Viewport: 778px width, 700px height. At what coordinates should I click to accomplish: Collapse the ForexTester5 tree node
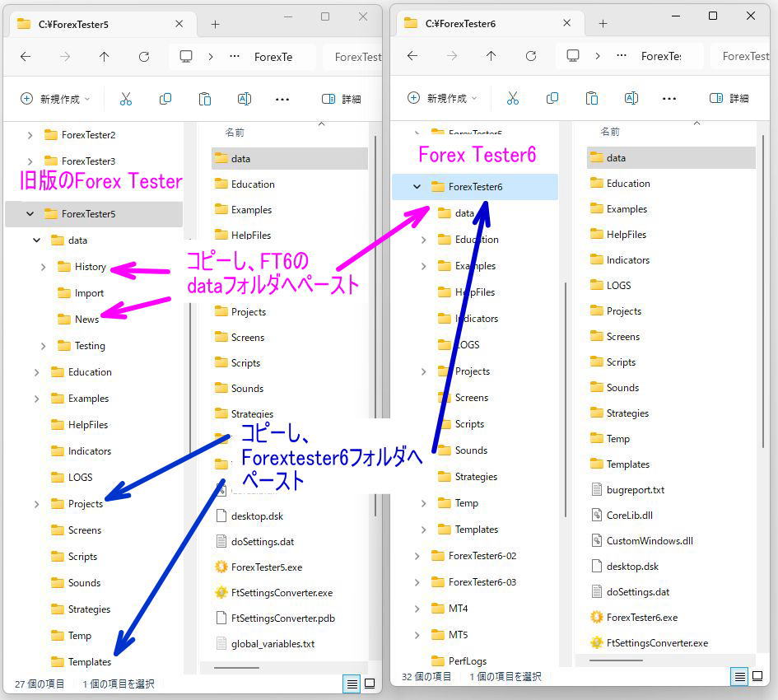pyautogui.click(x=30, y=214)
